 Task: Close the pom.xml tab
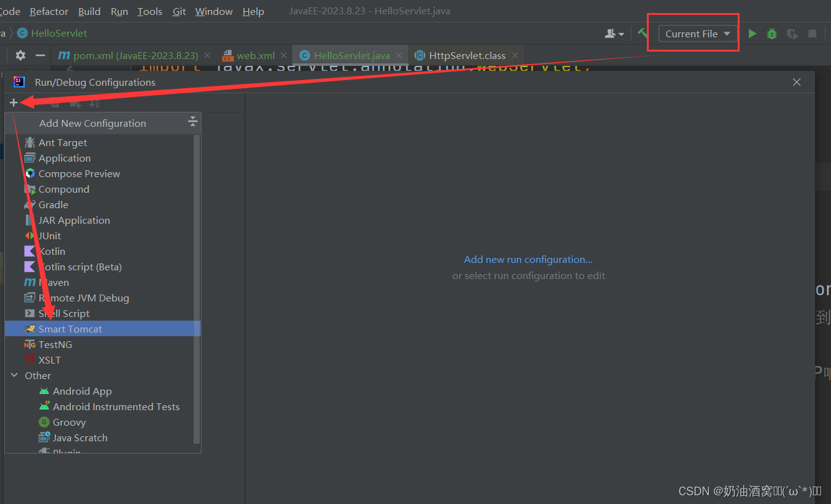point(208,55)
